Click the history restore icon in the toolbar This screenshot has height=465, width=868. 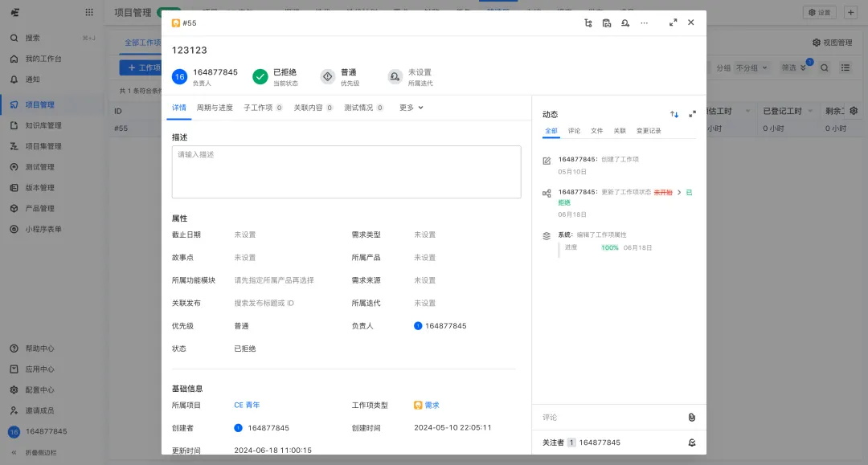click(x=626, y=23)
